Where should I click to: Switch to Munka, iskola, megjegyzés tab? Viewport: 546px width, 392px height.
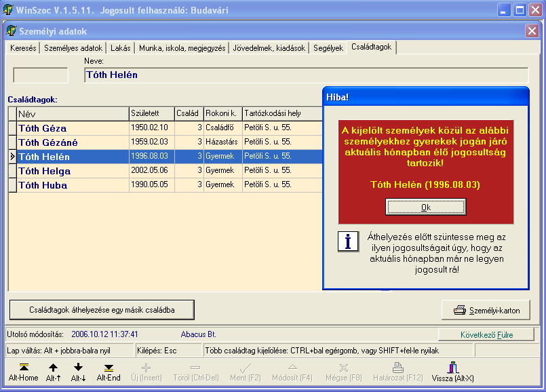tap(182, 48)
